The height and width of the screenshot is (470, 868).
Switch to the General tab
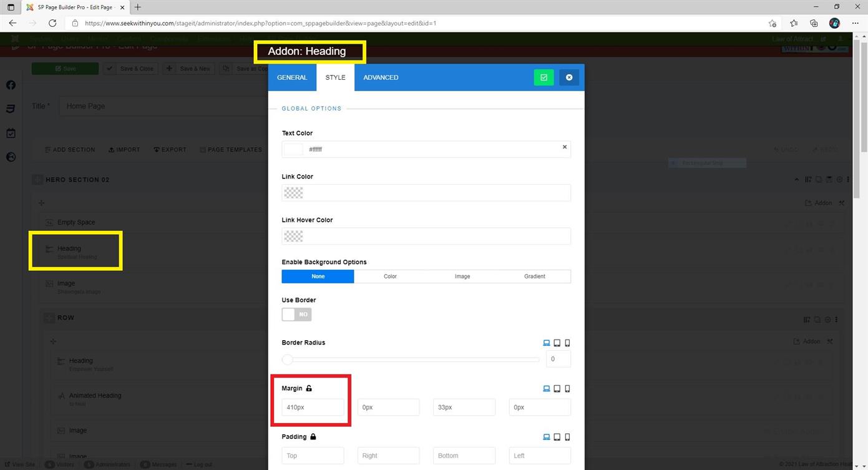(292, 77)
